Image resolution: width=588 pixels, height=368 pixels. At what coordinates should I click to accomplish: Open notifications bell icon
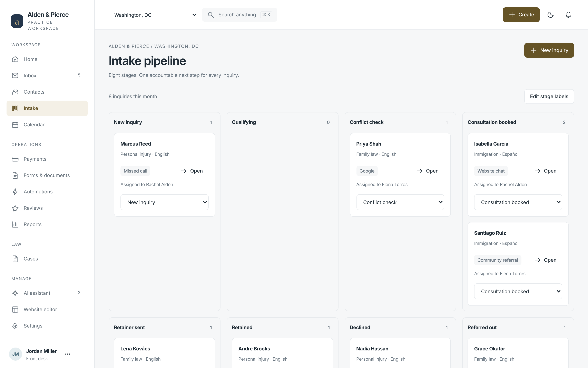(x=568, y=15)
